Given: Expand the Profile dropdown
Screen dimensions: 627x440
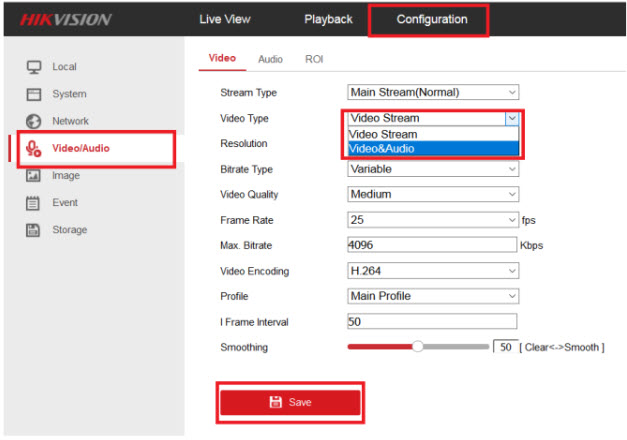Looking at the screenshot, I should click(x=433, y=296).
